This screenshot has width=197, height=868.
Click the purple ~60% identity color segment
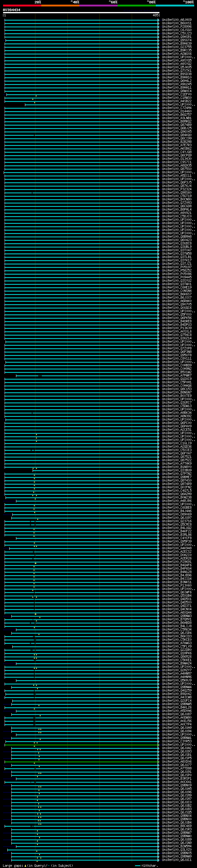point(99,6)
